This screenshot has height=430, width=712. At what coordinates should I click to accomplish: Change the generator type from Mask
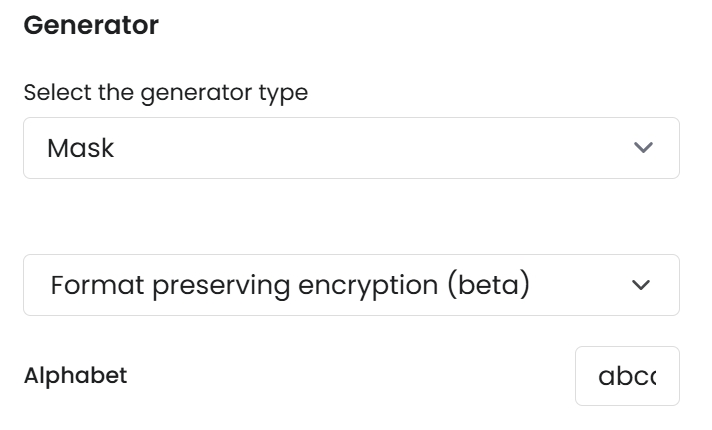[x=350, y=148]
